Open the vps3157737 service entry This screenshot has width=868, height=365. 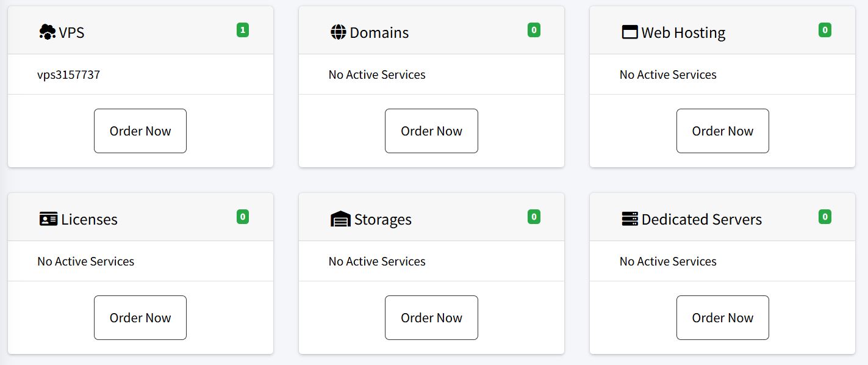(x=68, y=75)
